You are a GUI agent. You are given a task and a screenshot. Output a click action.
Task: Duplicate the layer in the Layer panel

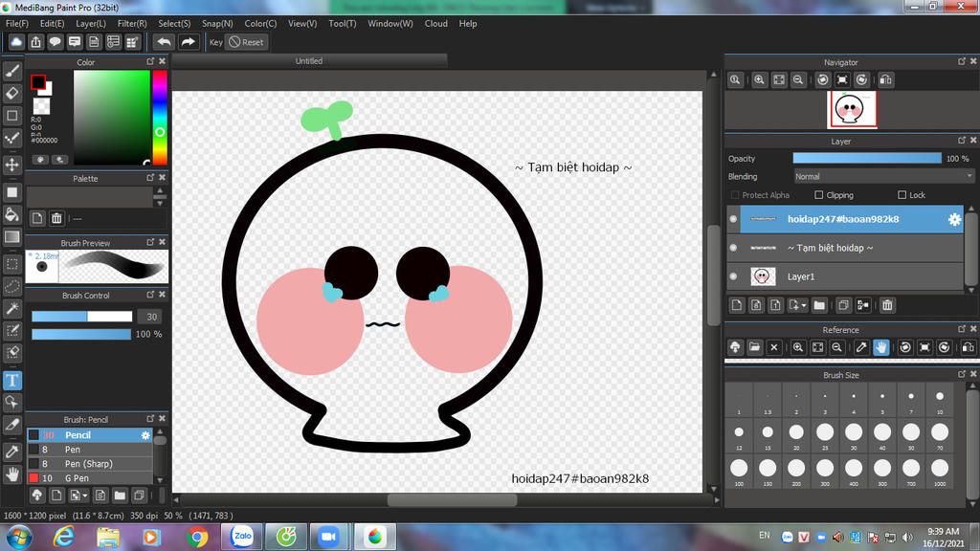pos(843,305)
